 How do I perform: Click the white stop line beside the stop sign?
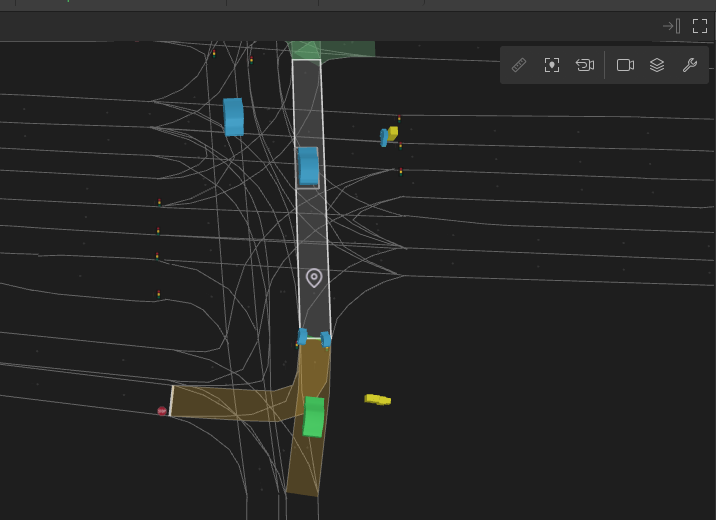point(171,400)
